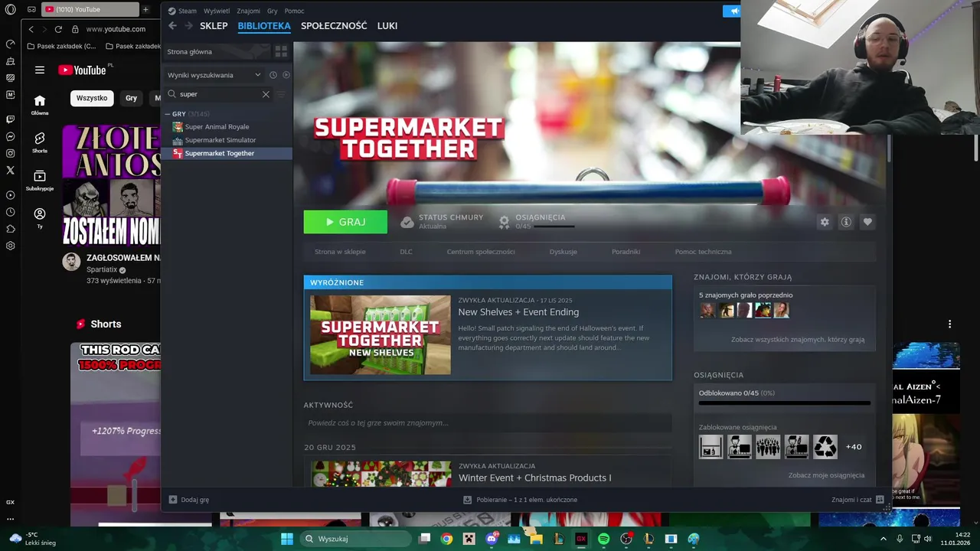Open 'Centrum społeczności' link
980x551 pixels.
[x=481, y=252]
